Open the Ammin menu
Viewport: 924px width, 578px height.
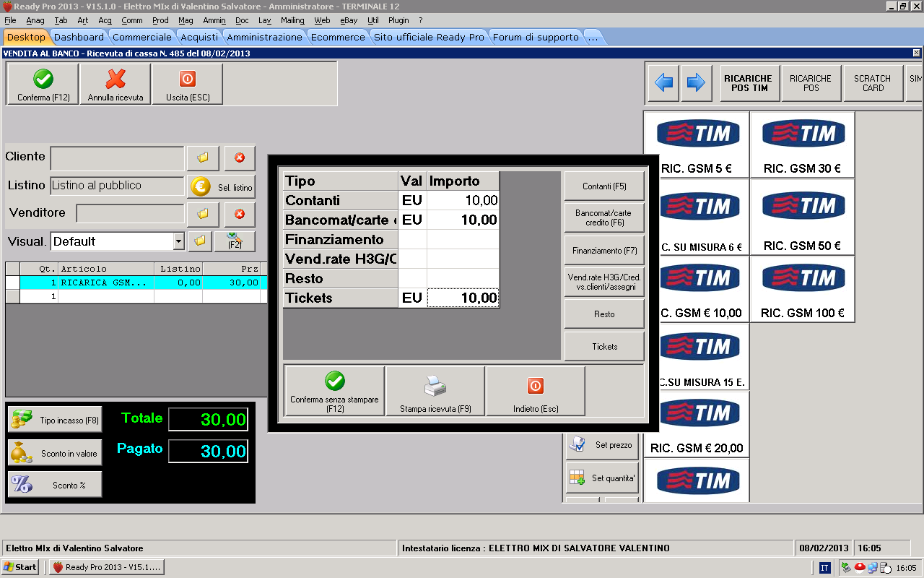(x=214, y=20)
